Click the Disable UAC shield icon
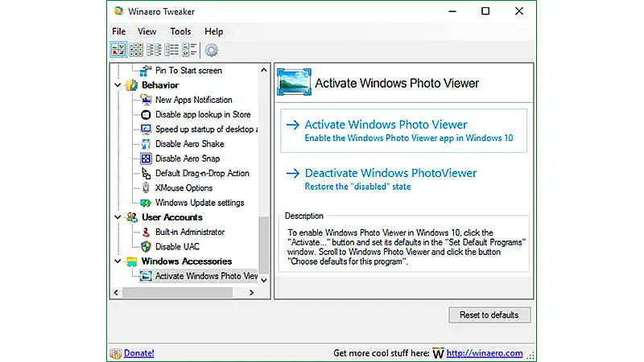This screenshot has width=644, height=362. pos(146,247)
